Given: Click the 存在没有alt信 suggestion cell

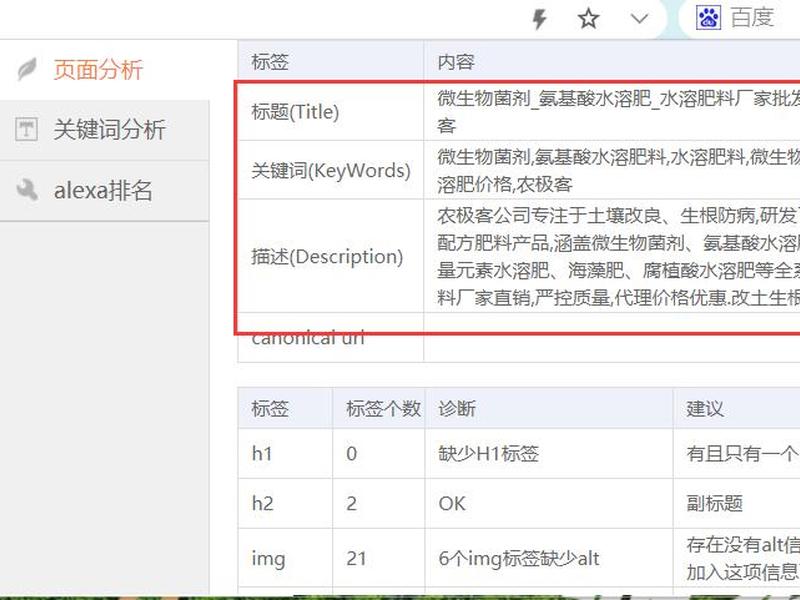Looking at the screenshot, I should 743,558.
